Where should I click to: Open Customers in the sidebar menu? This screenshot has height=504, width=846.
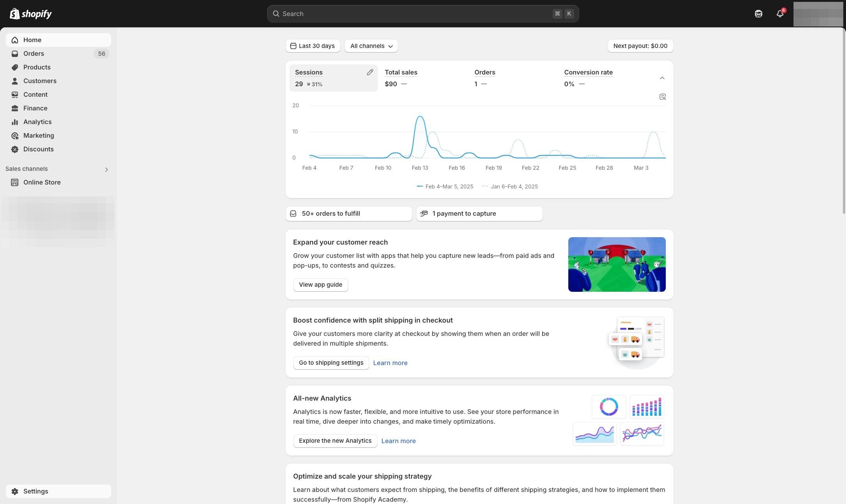tap(40, 81)
